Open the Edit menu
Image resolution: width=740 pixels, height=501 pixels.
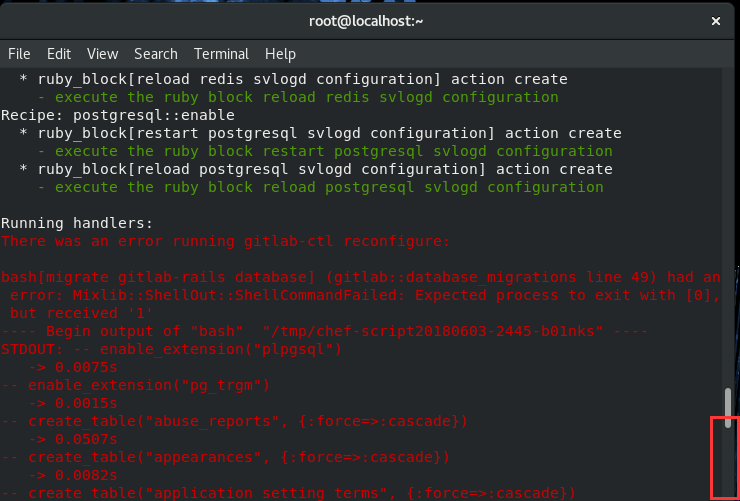[59, 54]
